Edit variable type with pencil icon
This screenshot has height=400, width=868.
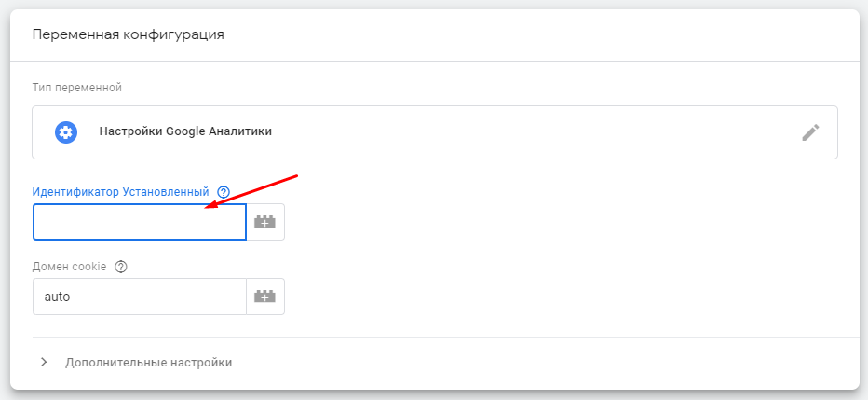810,132
